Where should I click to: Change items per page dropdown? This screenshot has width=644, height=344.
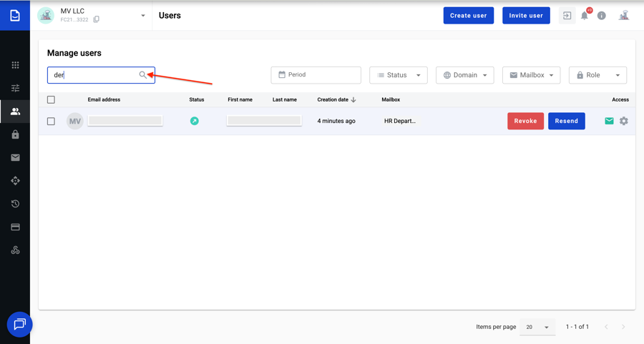[x=537, y=327]
